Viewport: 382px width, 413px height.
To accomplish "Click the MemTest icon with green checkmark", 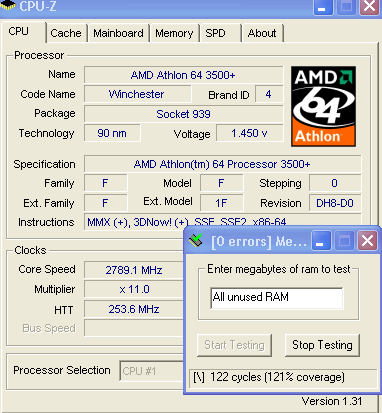I will coord(196,240).
